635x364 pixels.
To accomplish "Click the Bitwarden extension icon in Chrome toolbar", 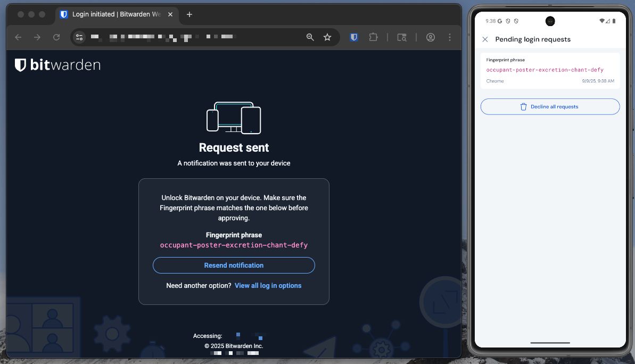I will tap(354, 37).
